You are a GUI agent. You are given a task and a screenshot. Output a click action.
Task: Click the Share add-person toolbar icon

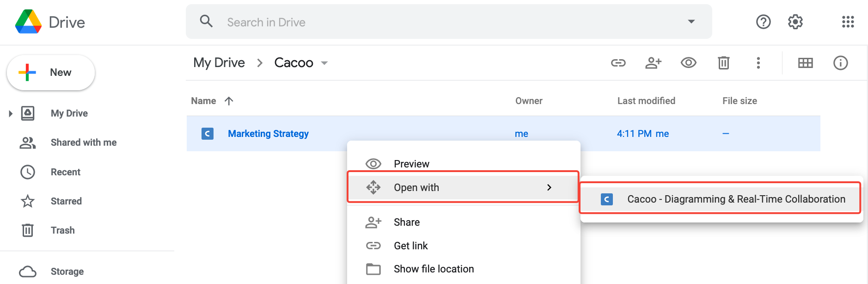pyautogui.click(x=653, y=63)
